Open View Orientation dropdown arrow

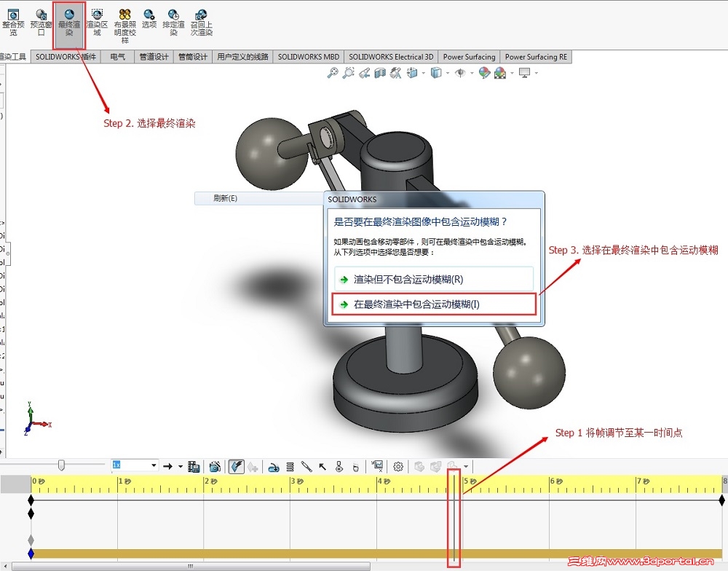[x=424, y=73]
